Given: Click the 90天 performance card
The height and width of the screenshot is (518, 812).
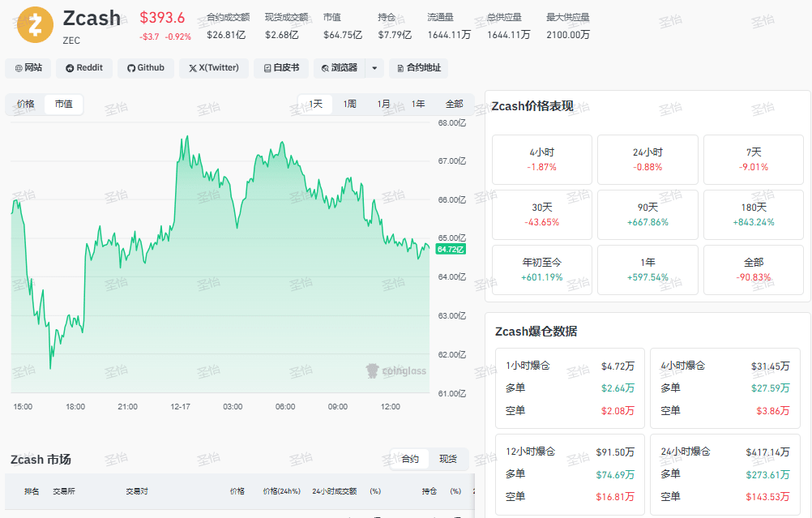Looking at the screenshot, I should [647, 215].
